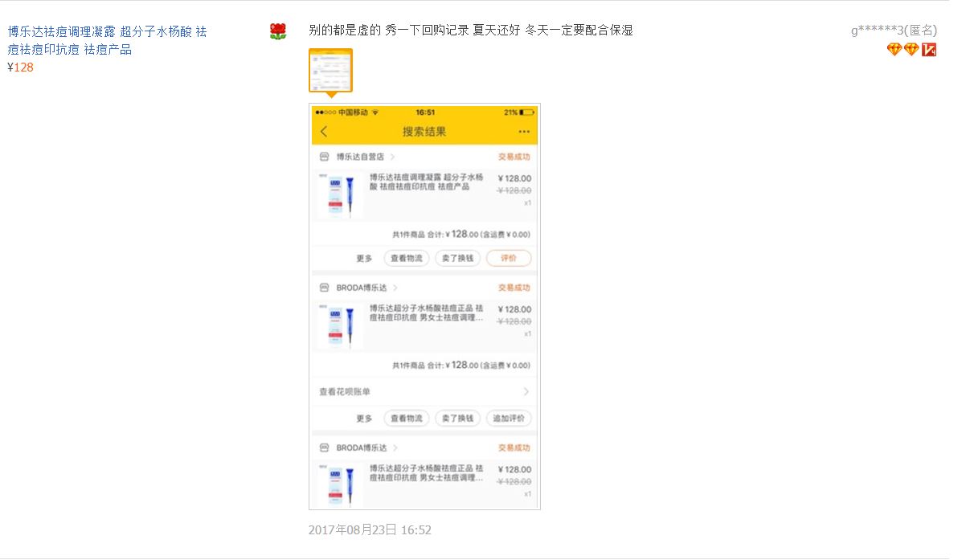Click 查看物流 on the first order

coord(406,258)
